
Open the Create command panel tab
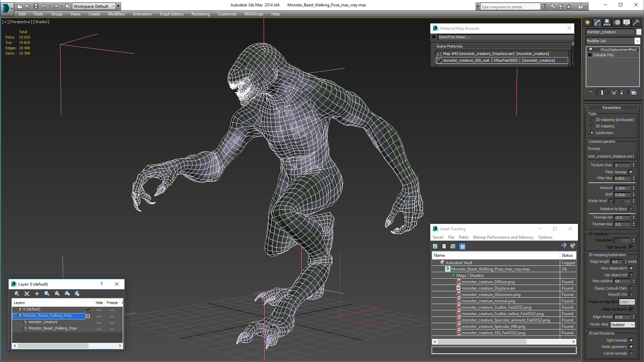pyautogui.click(x=588, y=22)
